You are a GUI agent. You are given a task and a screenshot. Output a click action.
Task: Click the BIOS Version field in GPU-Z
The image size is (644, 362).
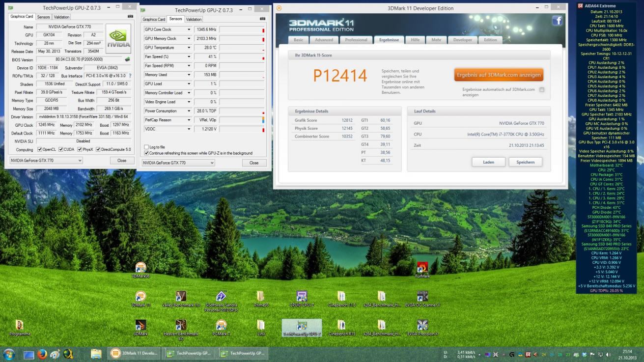79,59
